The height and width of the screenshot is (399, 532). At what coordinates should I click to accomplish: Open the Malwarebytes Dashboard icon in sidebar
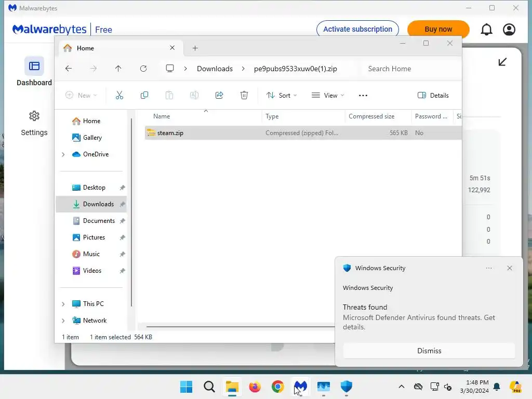point(34,66)
